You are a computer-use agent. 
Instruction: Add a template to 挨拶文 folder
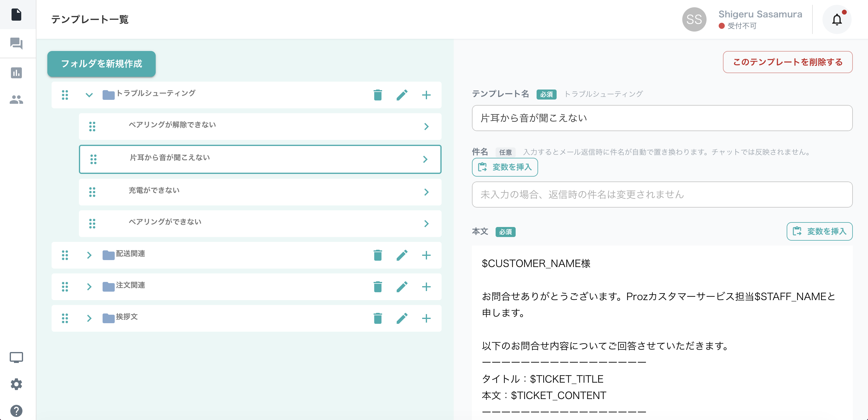(426, 318)
